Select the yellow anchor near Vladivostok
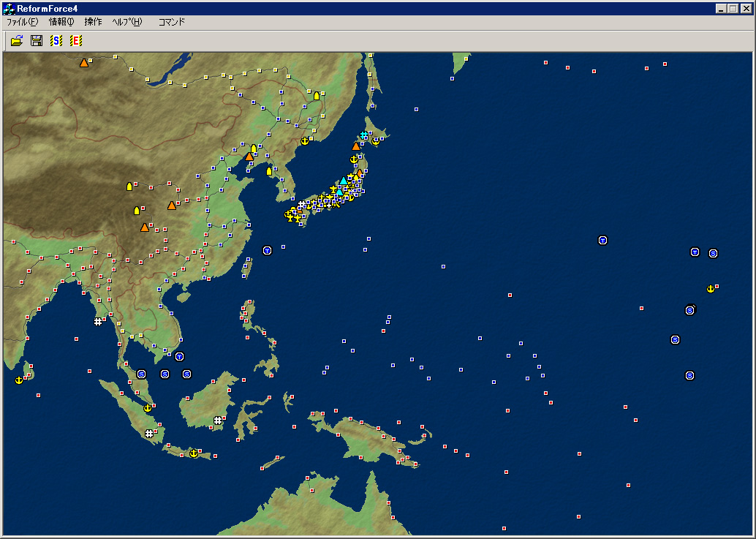This screenshot has width=756, height=539. pyautogui.click(x=305, y=140)
